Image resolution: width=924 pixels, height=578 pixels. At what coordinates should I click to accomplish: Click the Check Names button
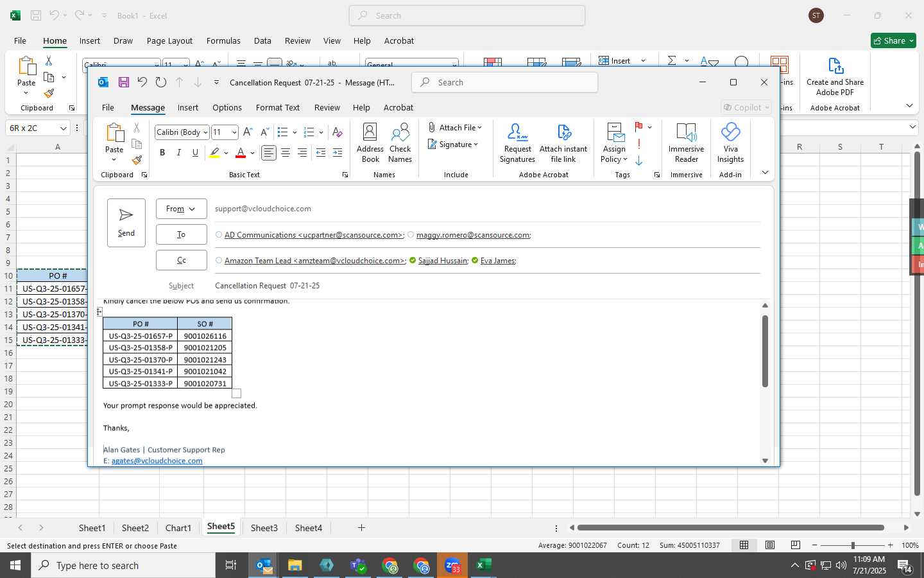tap(400, 143)
